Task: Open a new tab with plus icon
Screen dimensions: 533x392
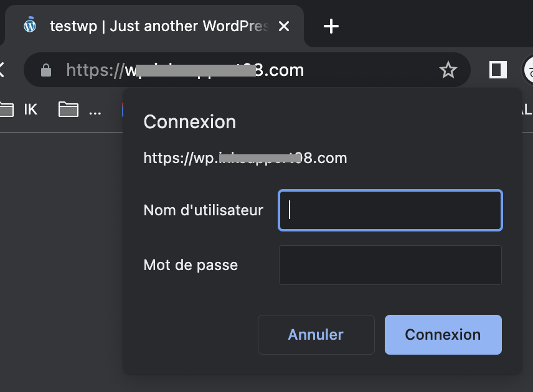Action: pos(331,26)
